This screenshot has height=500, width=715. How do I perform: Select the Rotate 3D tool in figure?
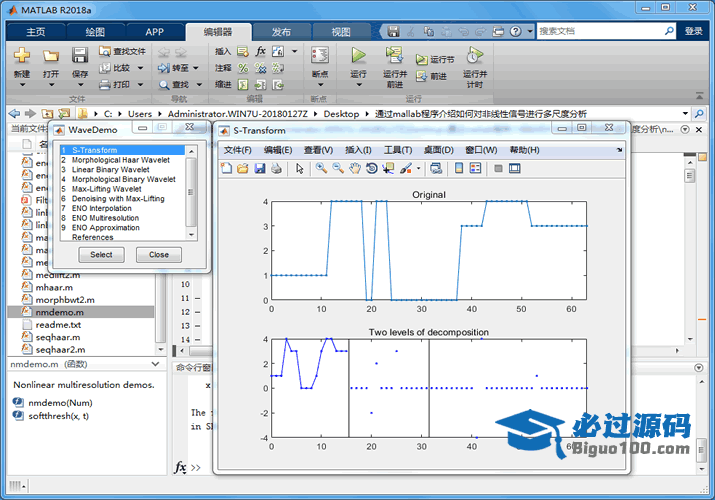pyautogui.click(x=372, y=168)
